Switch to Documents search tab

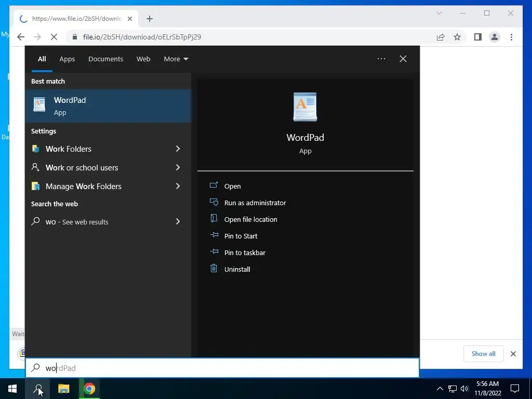pos(105,59)
